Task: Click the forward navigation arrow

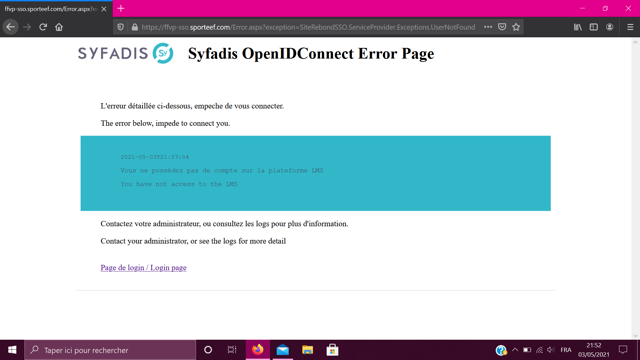Action: (27, 27)
